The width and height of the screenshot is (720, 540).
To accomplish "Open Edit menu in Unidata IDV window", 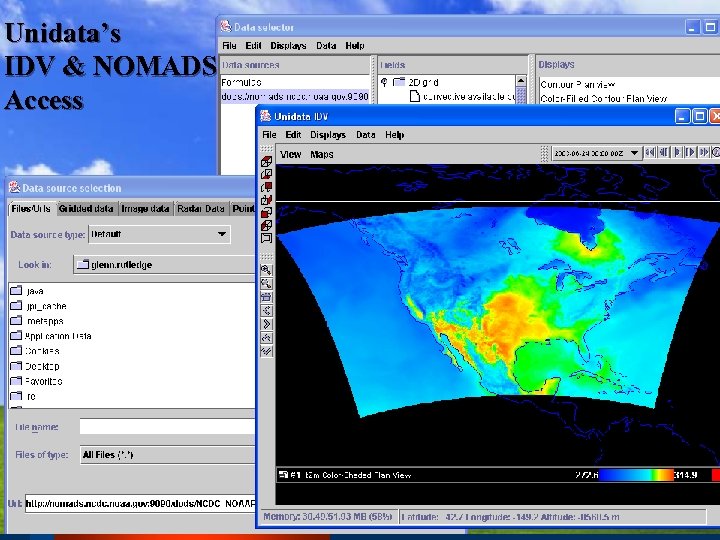I will click(293, 135).
